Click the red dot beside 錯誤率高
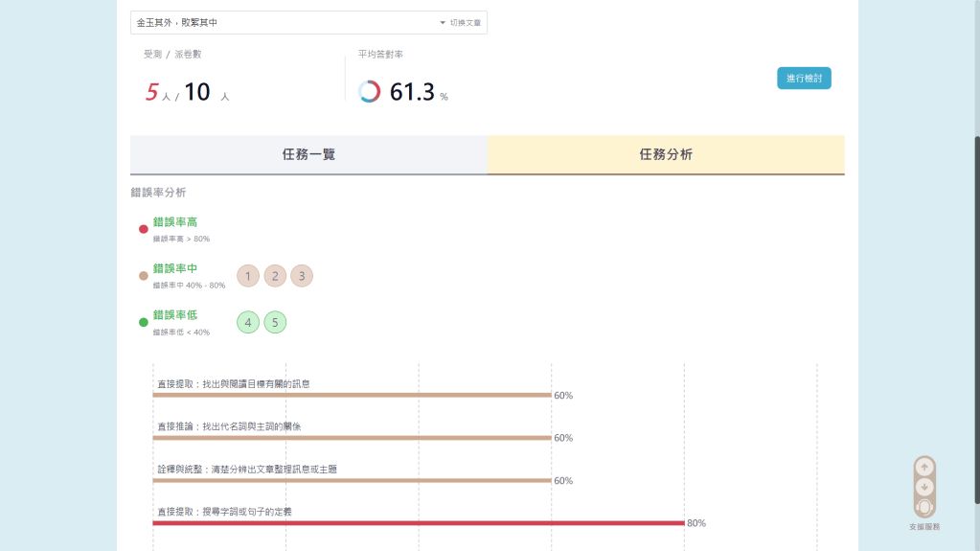Viewport: 980px width, 551px height. pos(144,229)
